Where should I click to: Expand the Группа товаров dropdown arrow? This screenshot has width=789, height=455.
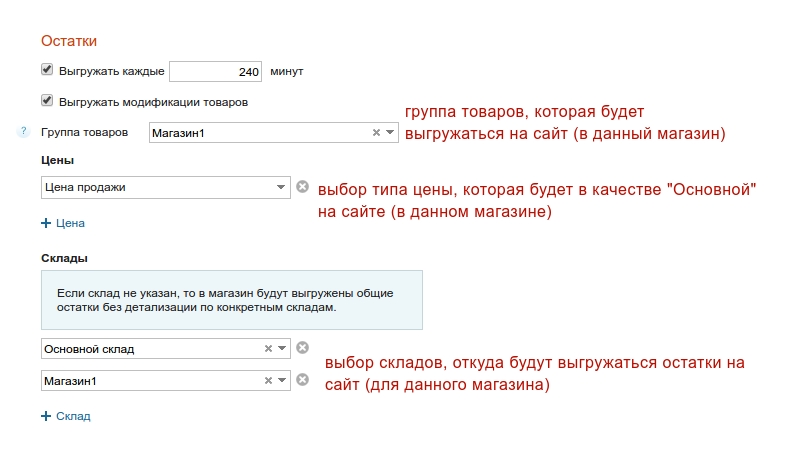[390, 132]
